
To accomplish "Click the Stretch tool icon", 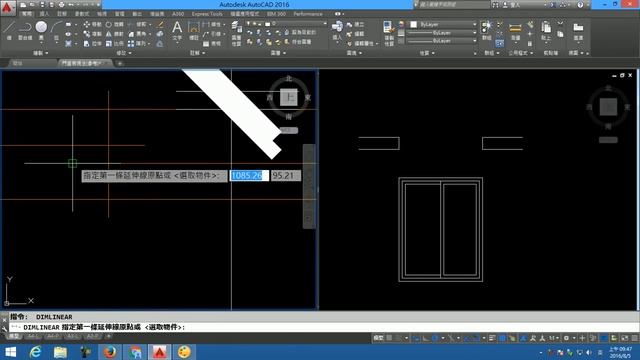I will (x=87, y=43).
